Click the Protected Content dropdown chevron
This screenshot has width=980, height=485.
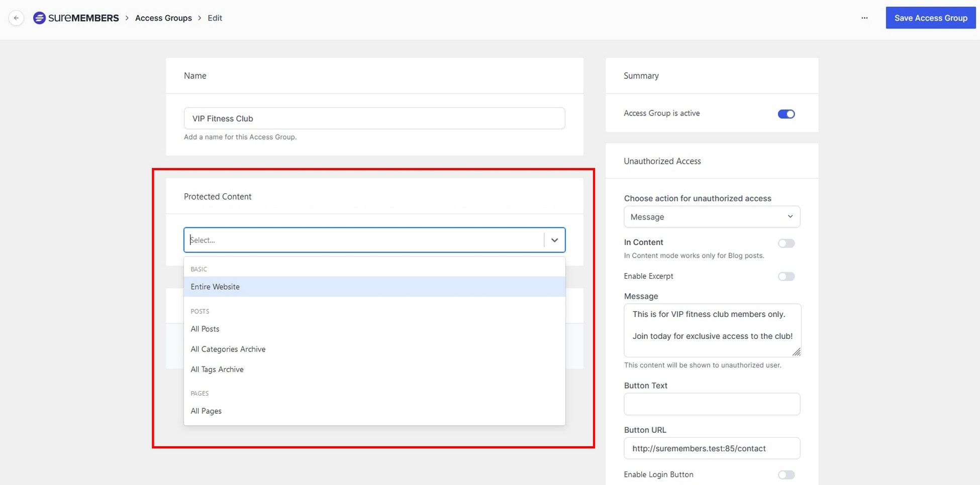coord(554,240)
